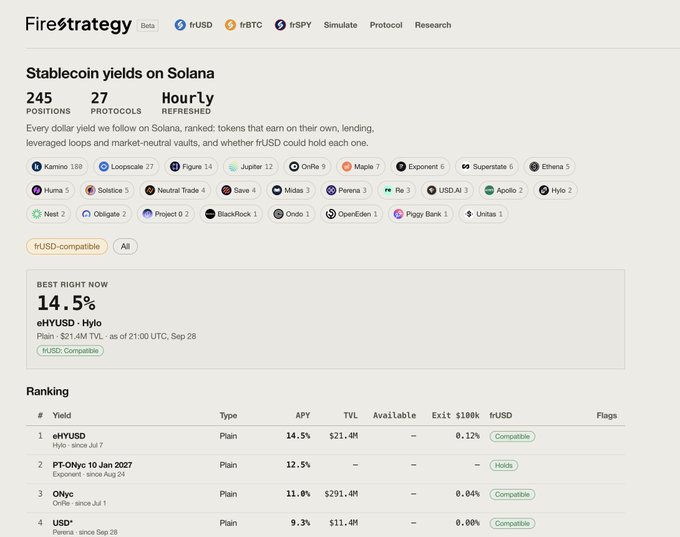This screenshot has width=680, height=537.
Task: Filter by Project 0 protocol chip
Action: coord(166,214)
